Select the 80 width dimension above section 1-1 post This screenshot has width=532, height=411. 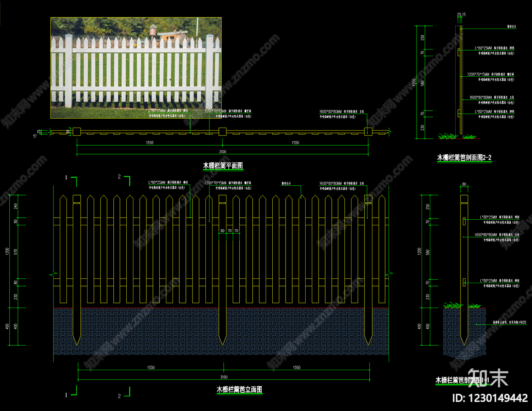click(x=464, y=184)
